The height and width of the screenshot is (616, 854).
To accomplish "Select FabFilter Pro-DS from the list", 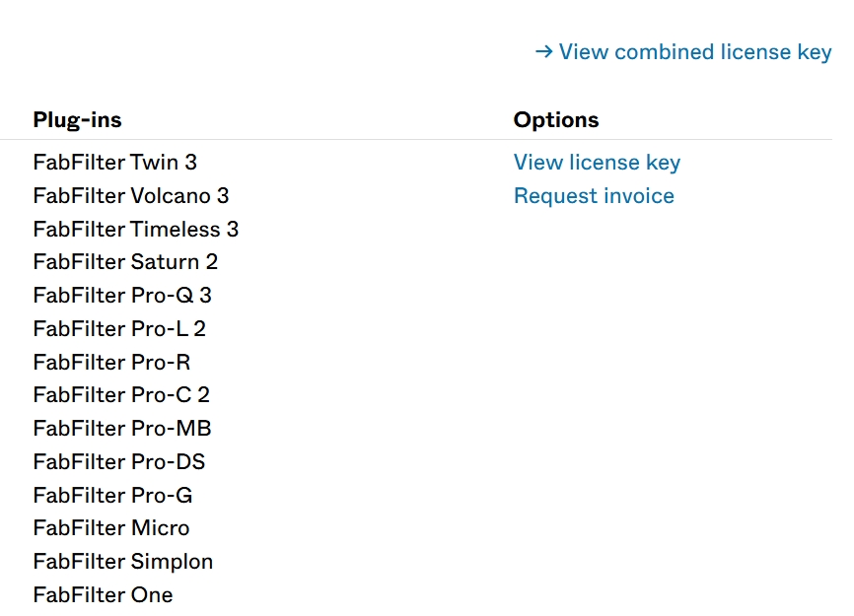I will tap(119, 462).
